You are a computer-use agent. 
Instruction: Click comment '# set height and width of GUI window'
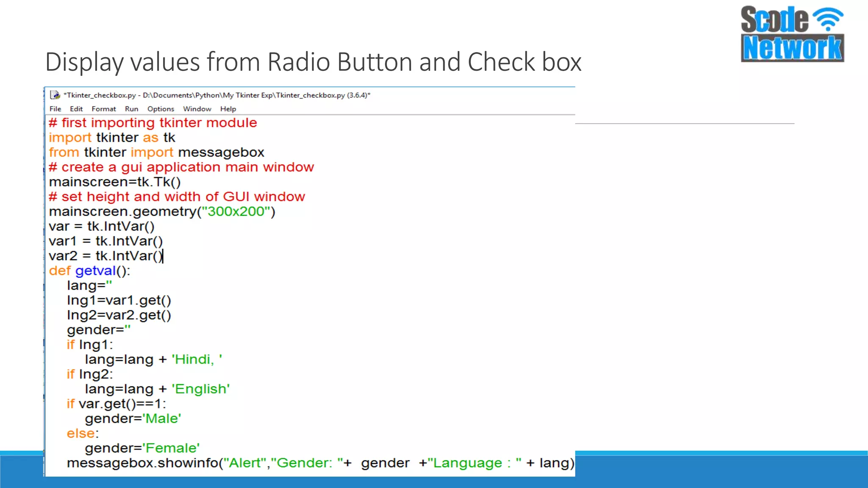[x=177, y=197]
